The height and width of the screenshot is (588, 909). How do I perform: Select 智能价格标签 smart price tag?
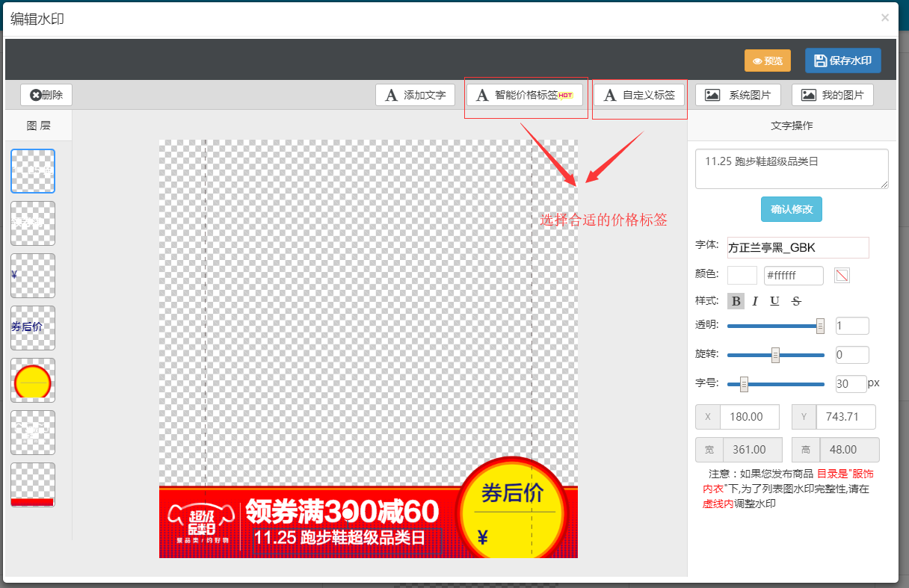525,95
